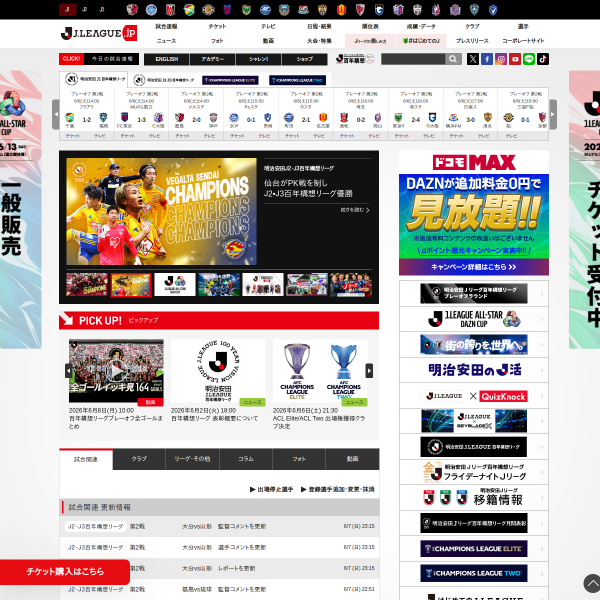Click the アカデミー button

213,59
